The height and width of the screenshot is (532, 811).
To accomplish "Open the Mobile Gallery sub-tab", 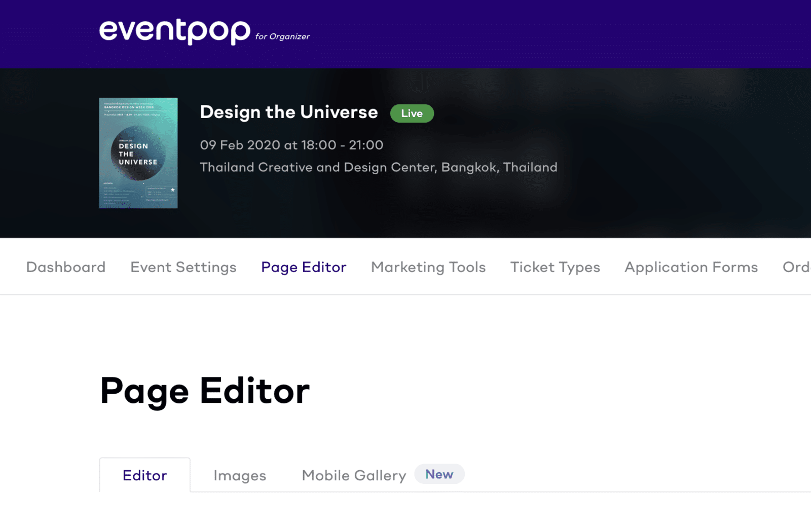I will [x=354, y=475].
